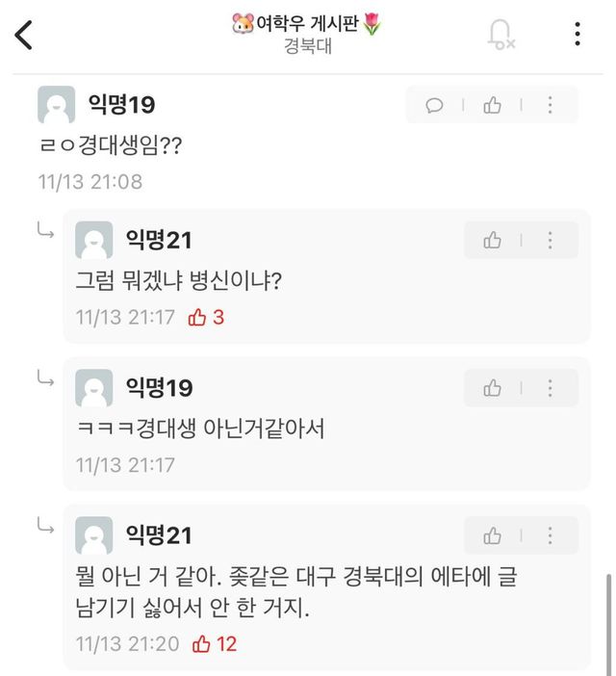Toggle the muted notification bell

[500, 35]
